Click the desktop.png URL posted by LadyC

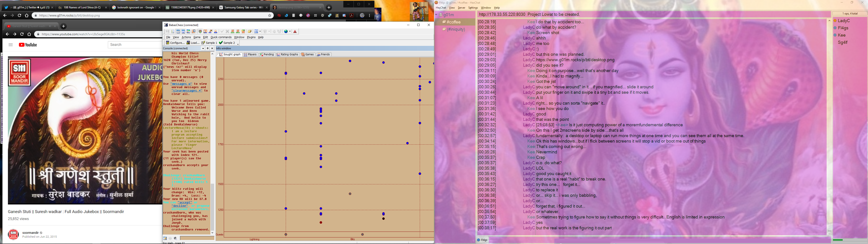click(x=575, y=60)
